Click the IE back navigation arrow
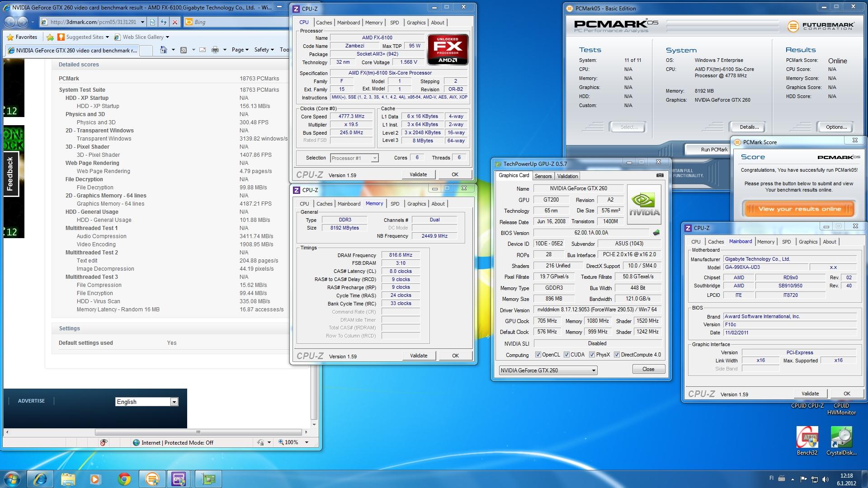 click(10, 22)
